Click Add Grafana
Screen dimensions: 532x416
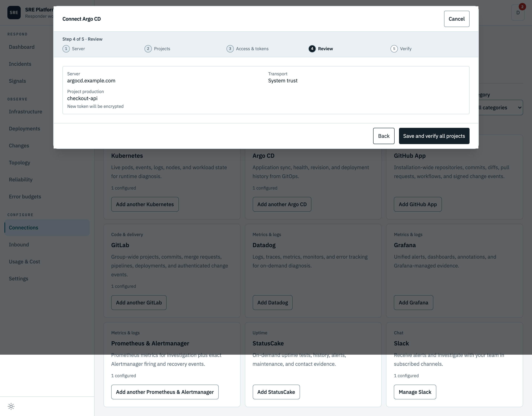pos(413,303)
